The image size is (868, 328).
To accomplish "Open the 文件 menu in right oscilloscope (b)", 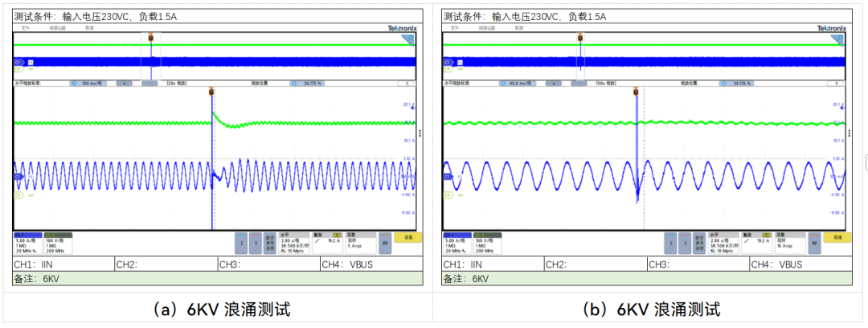I will (x=455, y=27).
